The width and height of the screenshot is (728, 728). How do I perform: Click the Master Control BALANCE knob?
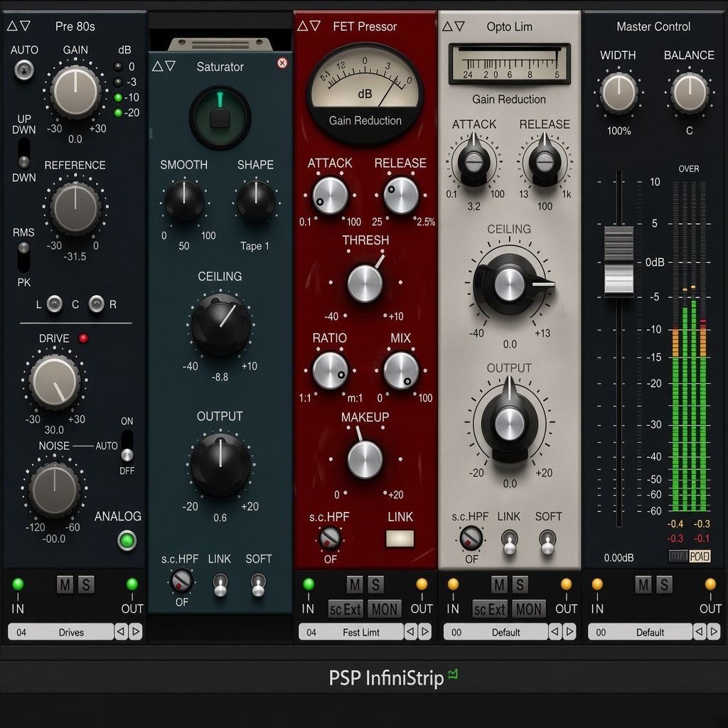[690, 93]
